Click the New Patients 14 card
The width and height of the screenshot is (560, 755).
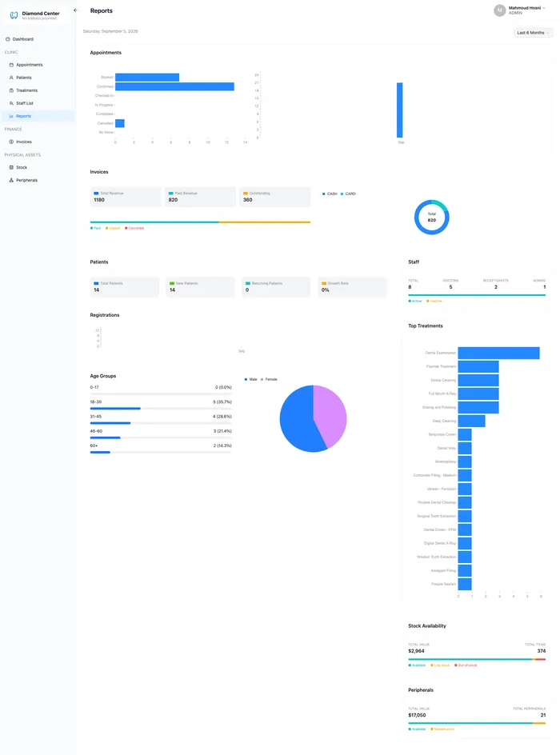[x=200, y=287]
